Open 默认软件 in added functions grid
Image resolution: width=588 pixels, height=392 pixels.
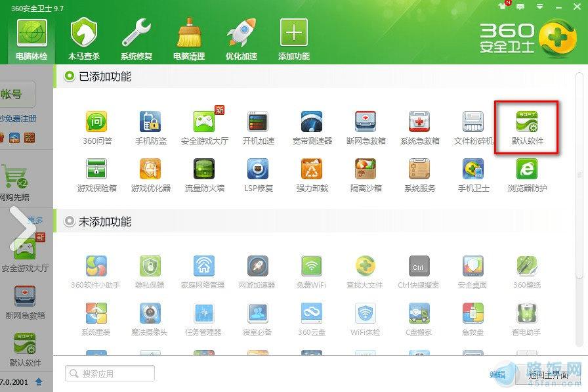point(527,128)
